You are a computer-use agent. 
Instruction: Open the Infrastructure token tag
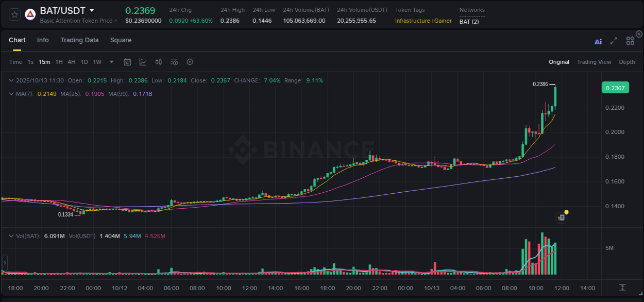pyautogui.click(x=413, y=21)
